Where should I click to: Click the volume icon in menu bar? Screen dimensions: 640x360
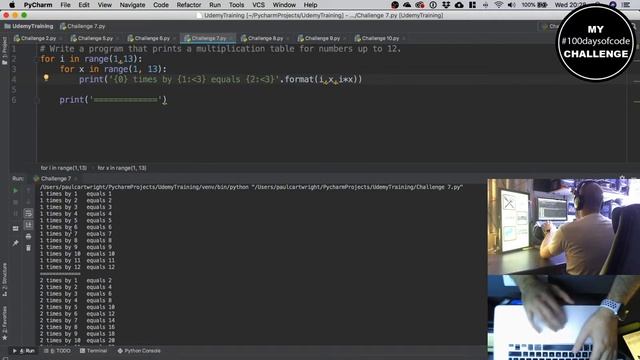click(x=511, y=5)
